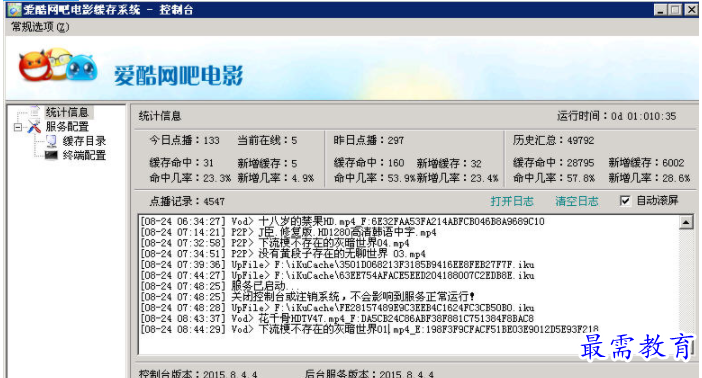Click 控制台版本 status text
The height and width of the screenshot is (378, 702).
pos(198,373)
